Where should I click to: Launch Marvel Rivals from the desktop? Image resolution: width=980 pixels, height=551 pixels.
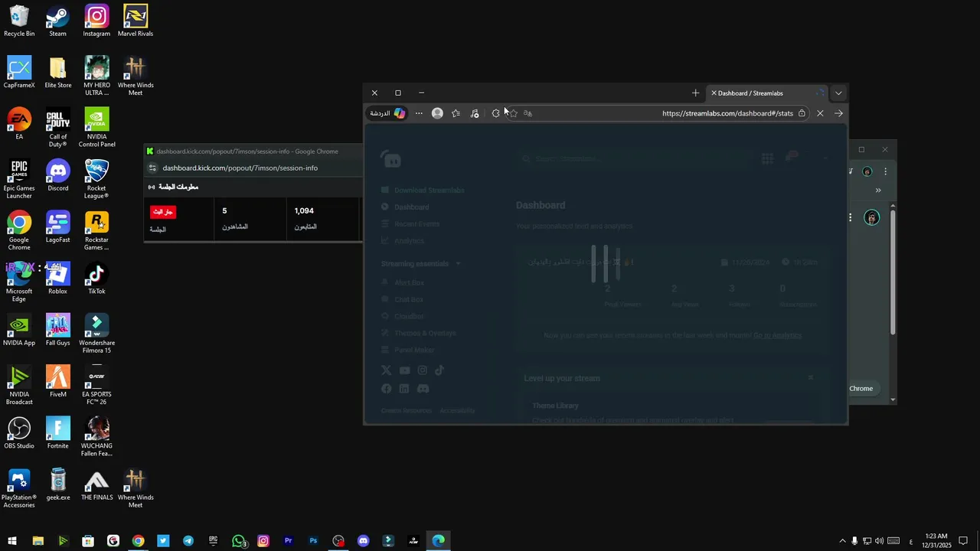[x=136, y=21]
